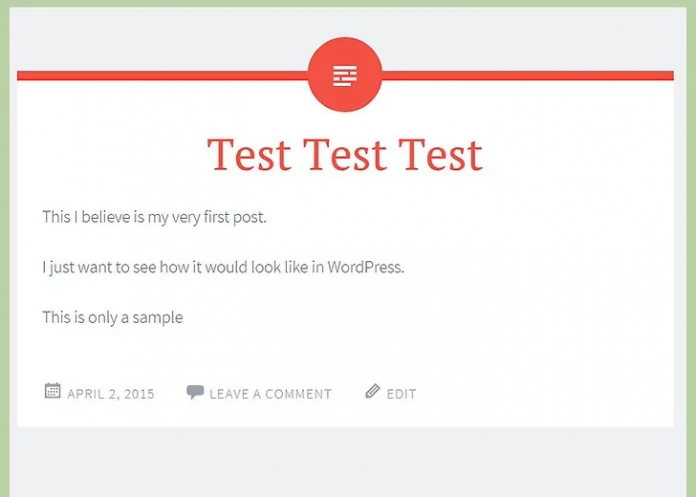The width and height of the screenshot is (696, 497).
Task: Click the word "WordPress" in the post
Action: [x=364, y=267]
